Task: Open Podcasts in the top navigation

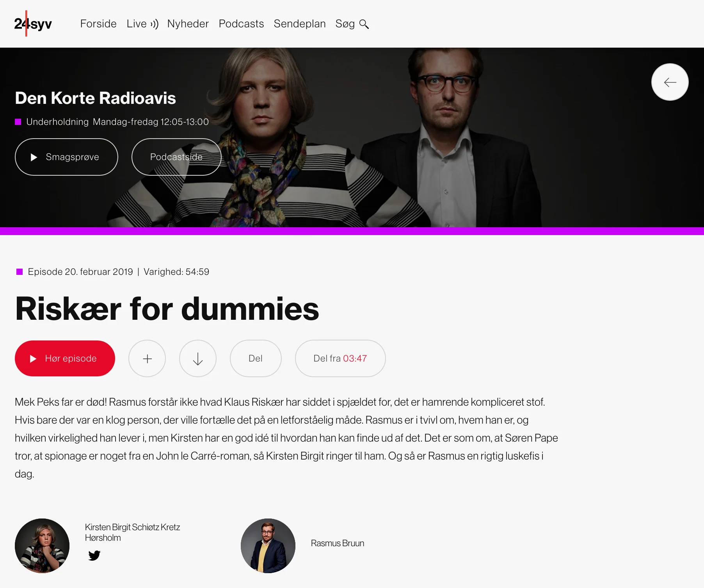Action: [241, 24]
